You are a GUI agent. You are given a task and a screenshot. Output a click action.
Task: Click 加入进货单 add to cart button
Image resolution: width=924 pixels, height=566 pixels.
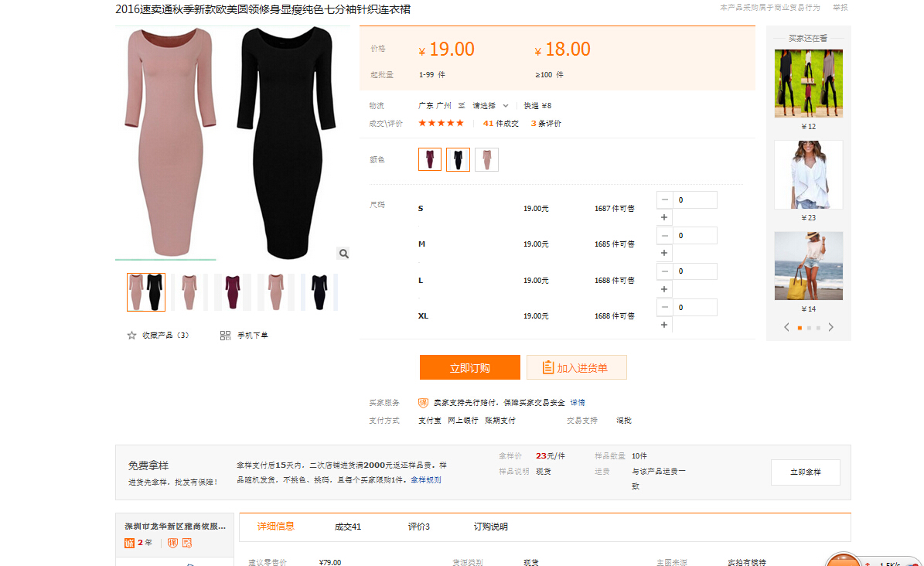[577, 368]
